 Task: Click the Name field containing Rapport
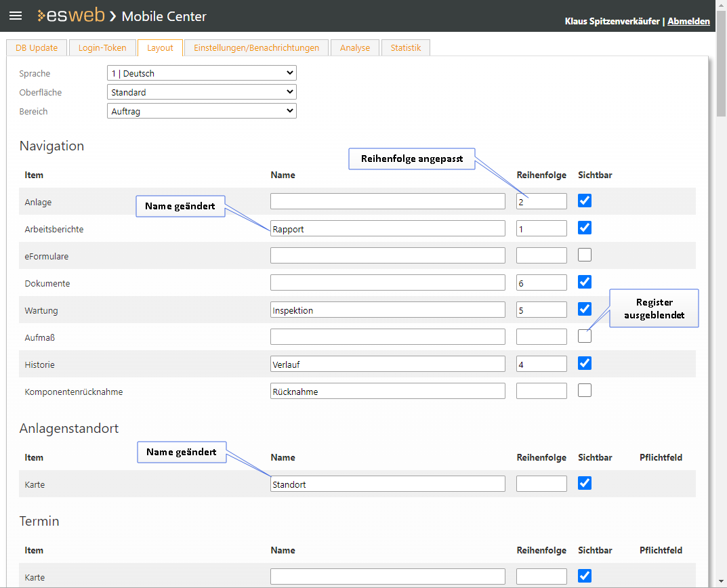(x=388, y=228)
